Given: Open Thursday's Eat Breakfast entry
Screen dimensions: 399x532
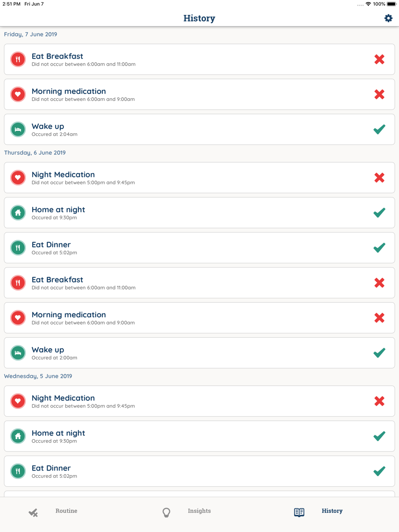Looking at the screenshot, I should (x=199, y=283).
